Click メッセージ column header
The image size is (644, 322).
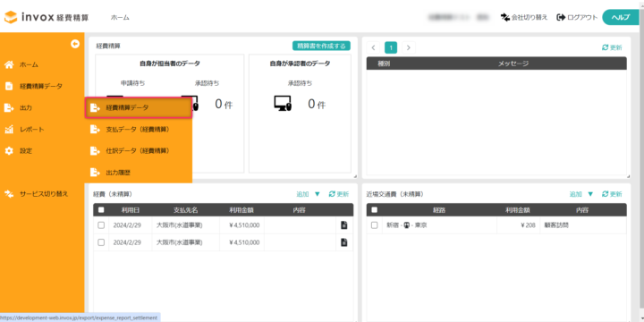(513, 64)
